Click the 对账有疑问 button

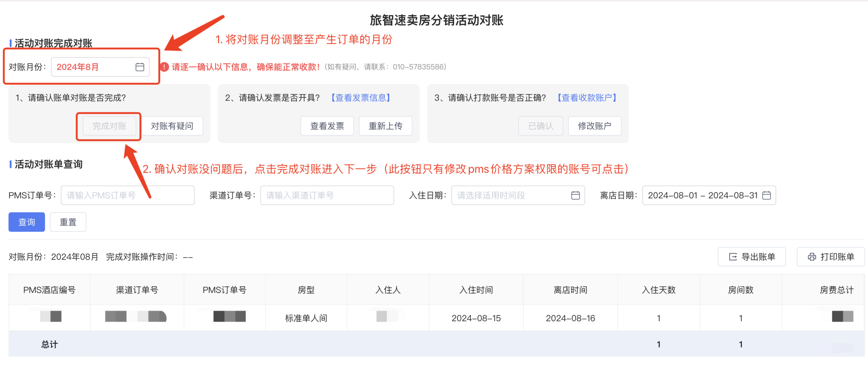[x=172, y=126]
